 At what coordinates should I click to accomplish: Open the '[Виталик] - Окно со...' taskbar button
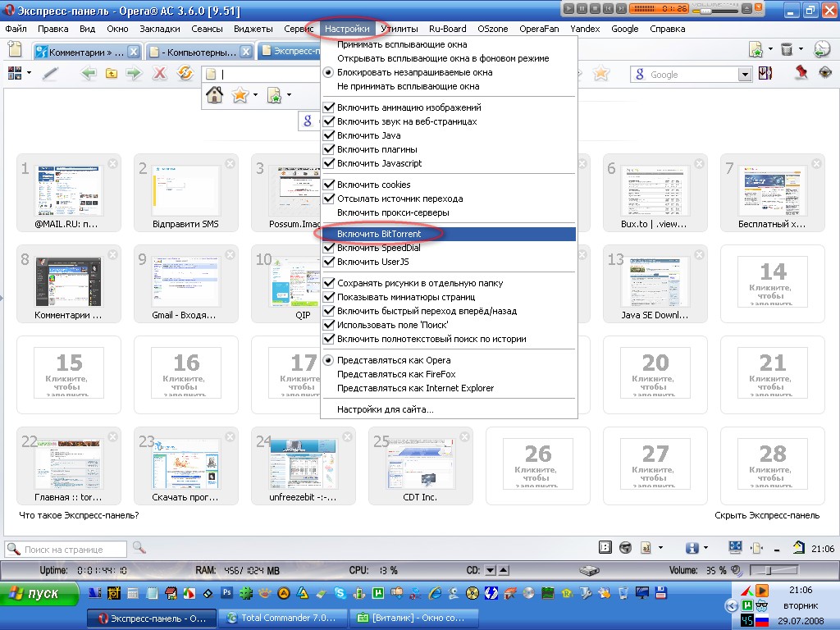point(413,619)
